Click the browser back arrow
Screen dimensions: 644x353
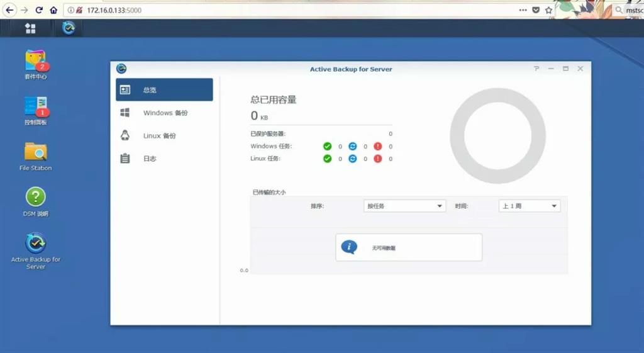(x=9, y=10)
